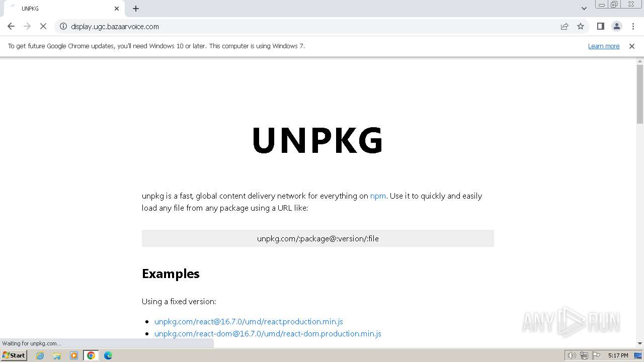Click the address bar URL

[x=115, y=26]
